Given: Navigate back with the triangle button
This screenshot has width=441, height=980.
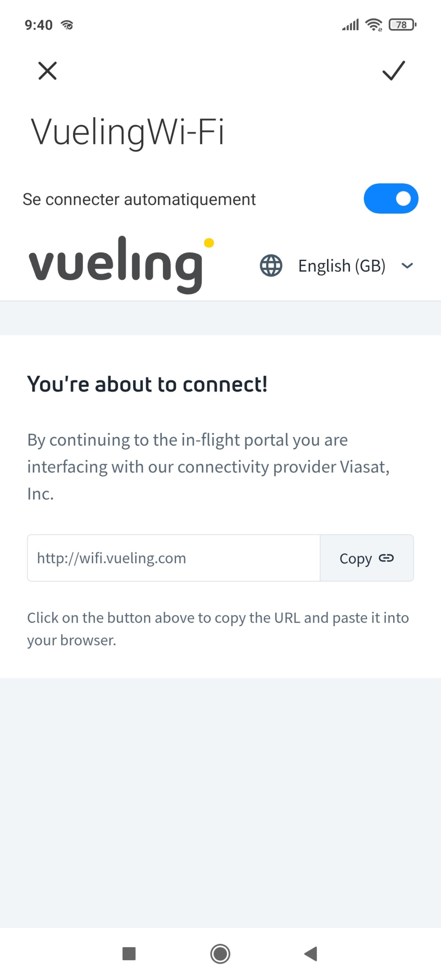Looking at the screenshot, I should point(311,954).
